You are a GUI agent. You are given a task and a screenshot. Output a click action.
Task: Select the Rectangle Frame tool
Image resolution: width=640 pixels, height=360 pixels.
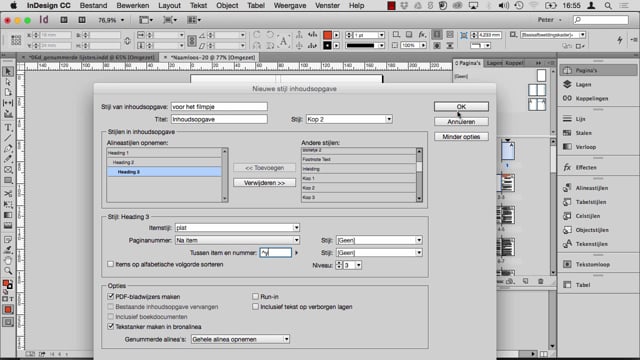tap(8, 170)
